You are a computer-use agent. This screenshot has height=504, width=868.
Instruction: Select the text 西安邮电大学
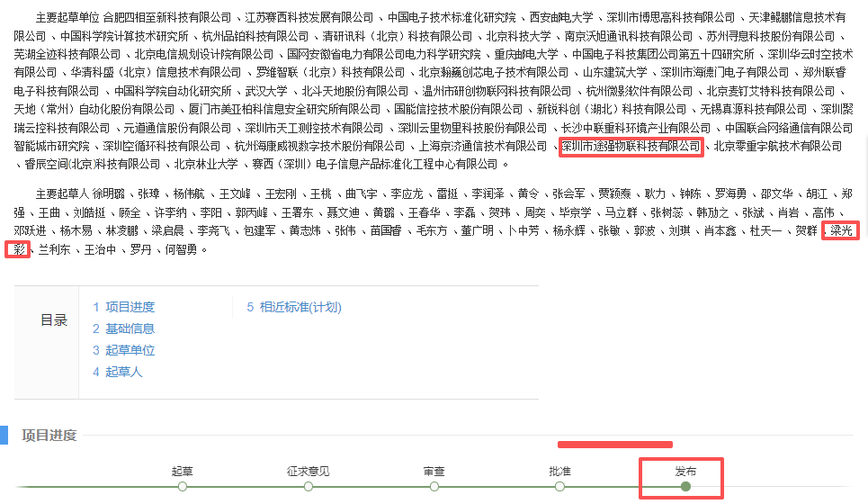click(561, 18)
